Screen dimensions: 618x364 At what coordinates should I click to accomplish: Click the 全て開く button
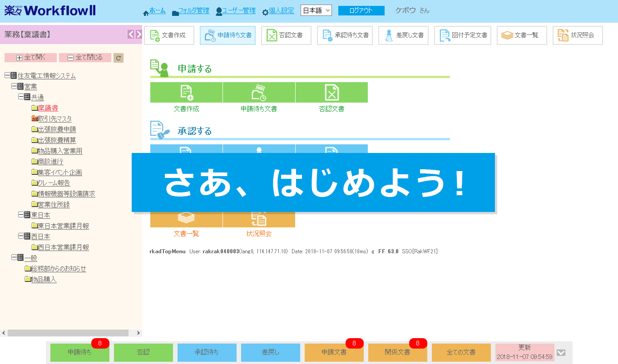(30, 58)
